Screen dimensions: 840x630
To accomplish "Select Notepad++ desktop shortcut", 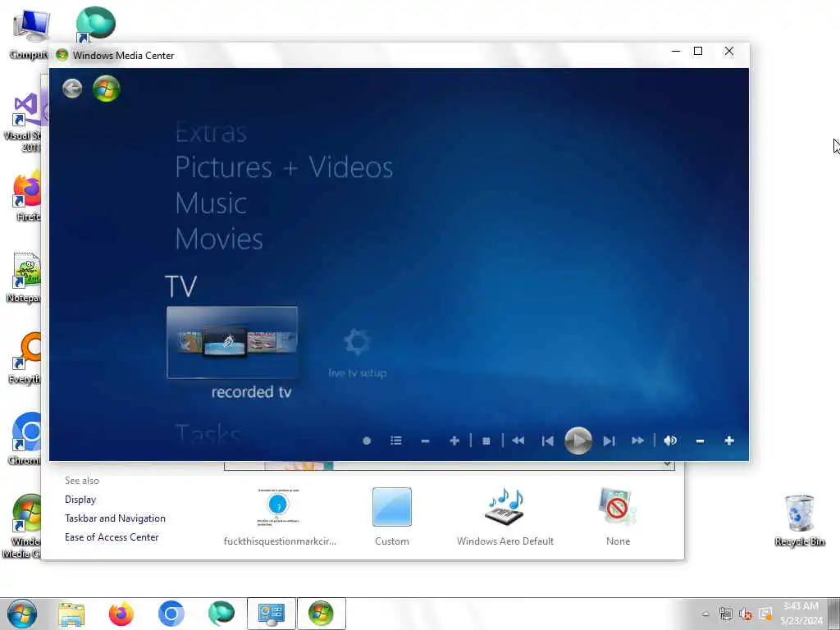I will click(x=25, y=277).
